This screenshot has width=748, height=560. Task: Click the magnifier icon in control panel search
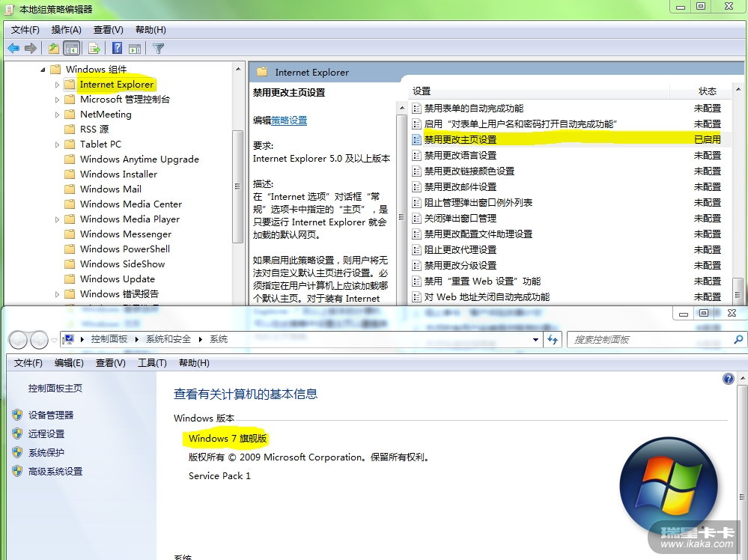coord(738,339)
